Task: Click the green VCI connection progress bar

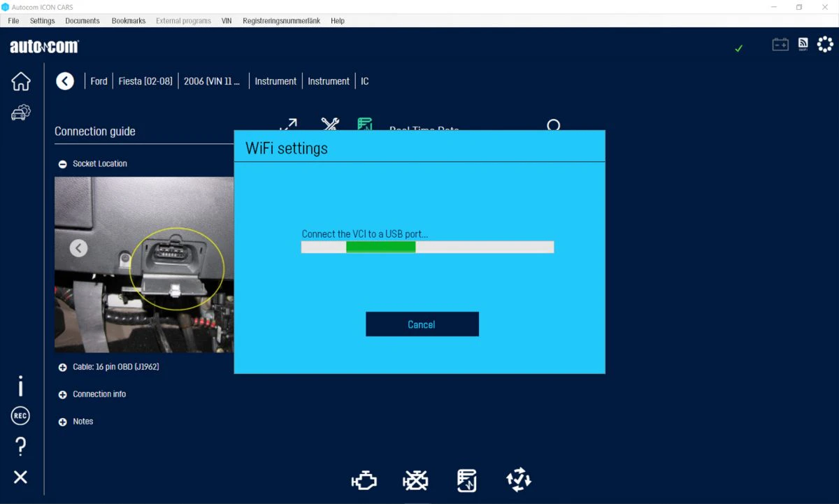Action: click(x=427, y=247)
